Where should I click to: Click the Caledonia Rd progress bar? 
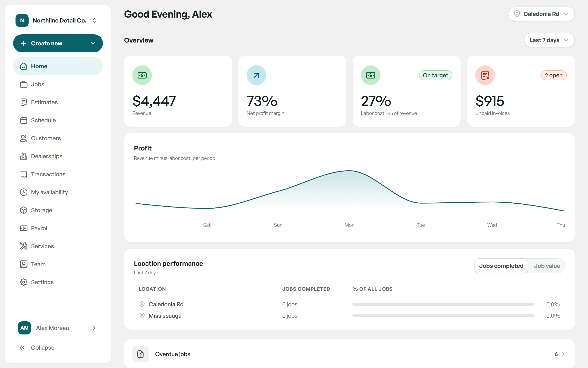pos(443,304)
